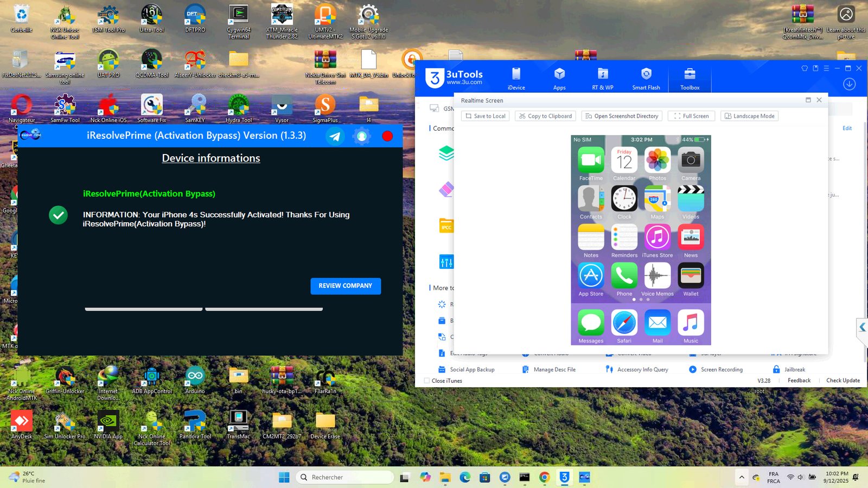Viewport: 868px width, 488px height.
Task: Toggle Landscape Mode for realtime screen
Action: point(749,116)
